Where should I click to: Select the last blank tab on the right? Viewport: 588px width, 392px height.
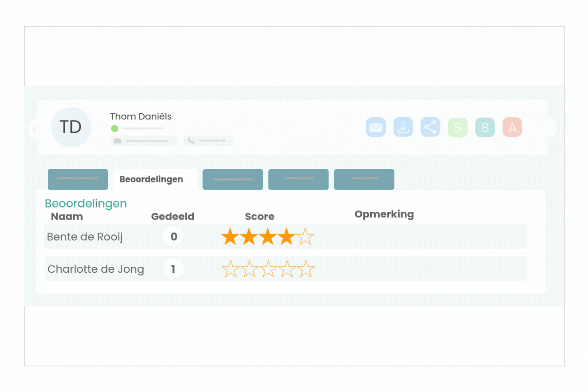coord(364,179)
